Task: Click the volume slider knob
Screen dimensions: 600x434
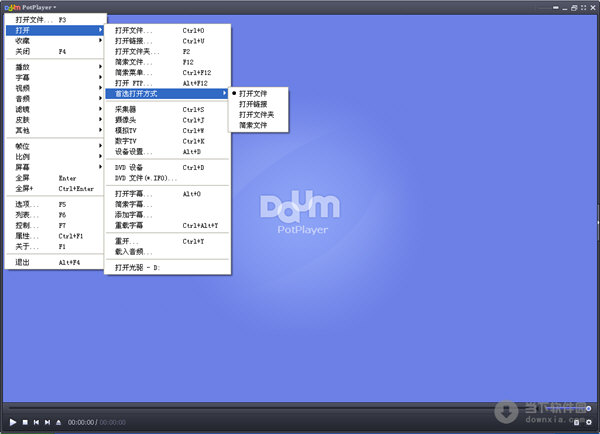Action: [x=589, y=408]
